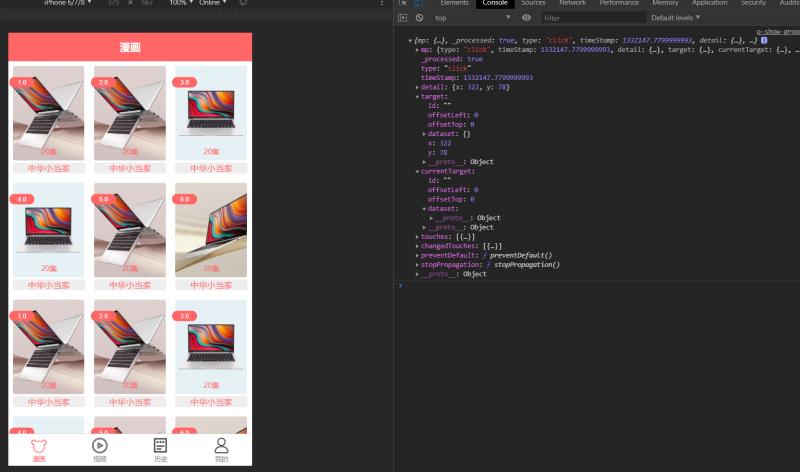800x472 pixels.
Task: Click the eye live-expression icon
Action: click(x=526, y=18)
